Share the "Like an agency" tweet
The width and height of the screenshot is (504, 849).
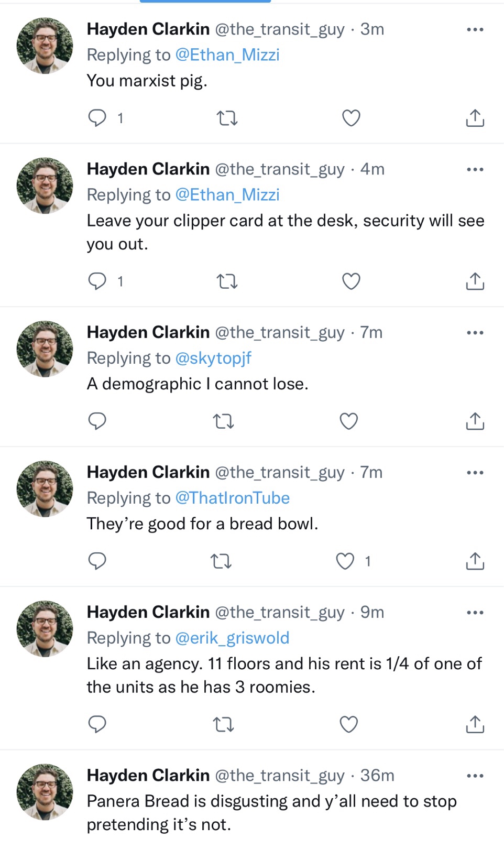(x=475, y=724)
